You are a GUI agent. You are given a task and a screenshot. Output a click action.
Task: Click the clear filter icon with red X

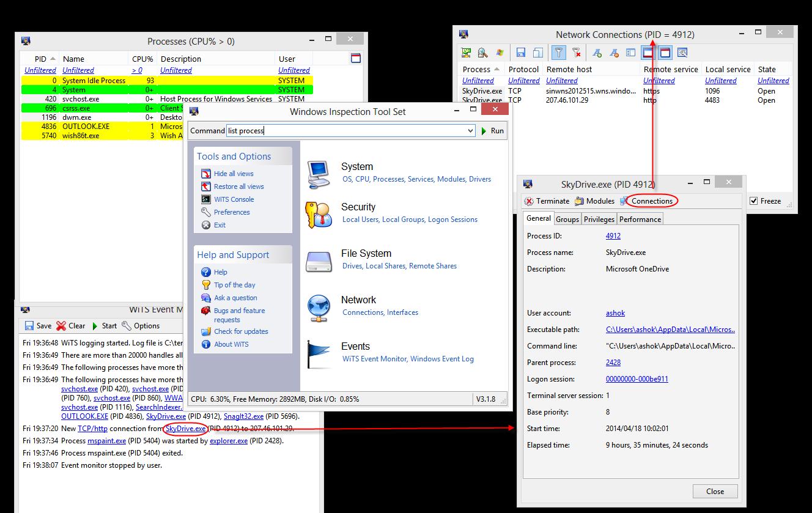(x=576, y=53)
